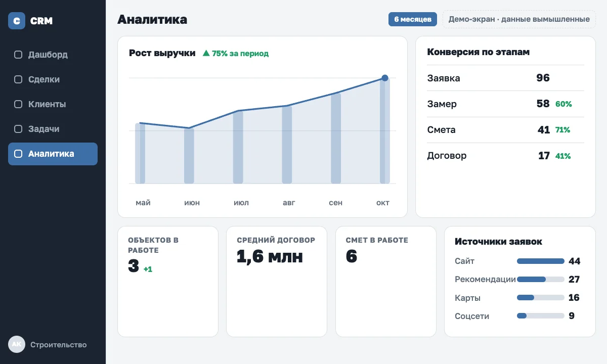
Task: Click the Задачи sidebar icon
Action: point(18,129)
